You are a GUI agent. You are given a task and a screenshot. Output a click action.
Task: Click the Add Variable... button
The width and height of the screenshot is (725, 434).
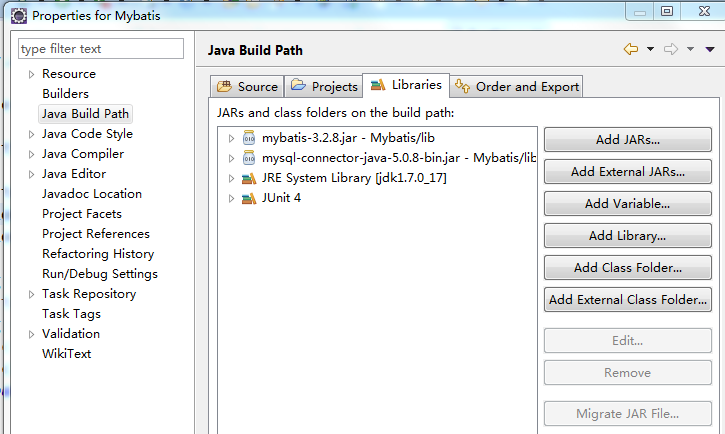click(x=627, y=203)
